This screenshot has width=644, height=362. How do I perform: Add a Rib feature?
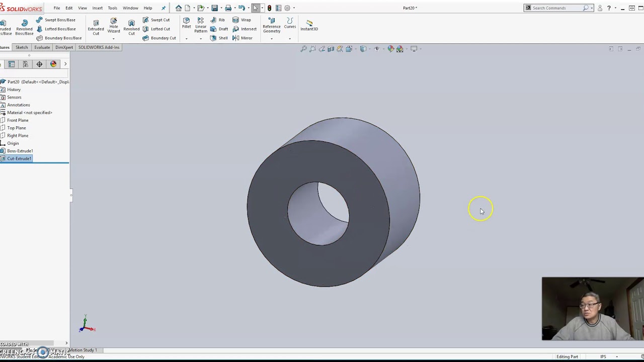(x=217, y=20)
